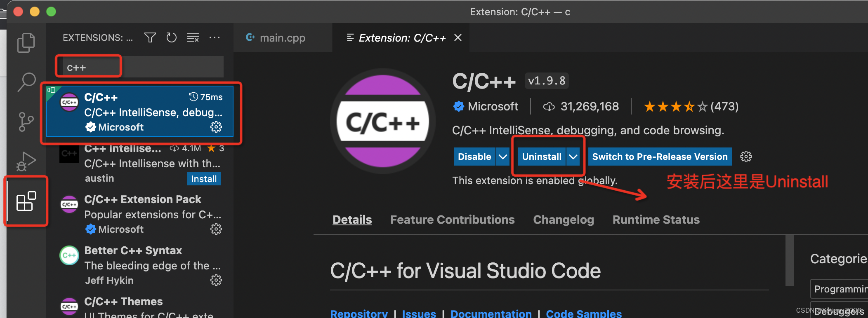Open the Search view in activity bar
Viewport: 868px width, 318px height.
26,82
